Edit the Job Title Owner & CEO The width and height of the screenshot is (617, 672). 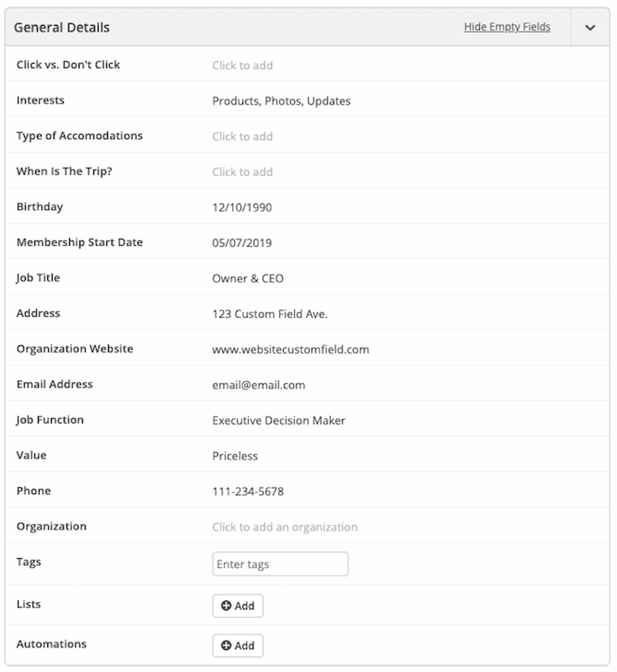[248, 279]
